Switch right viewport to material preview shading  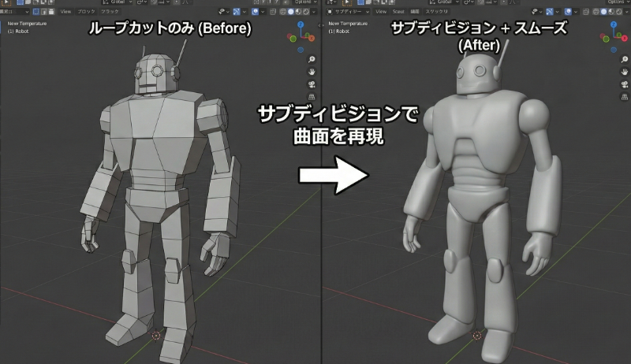click(611, 12)
